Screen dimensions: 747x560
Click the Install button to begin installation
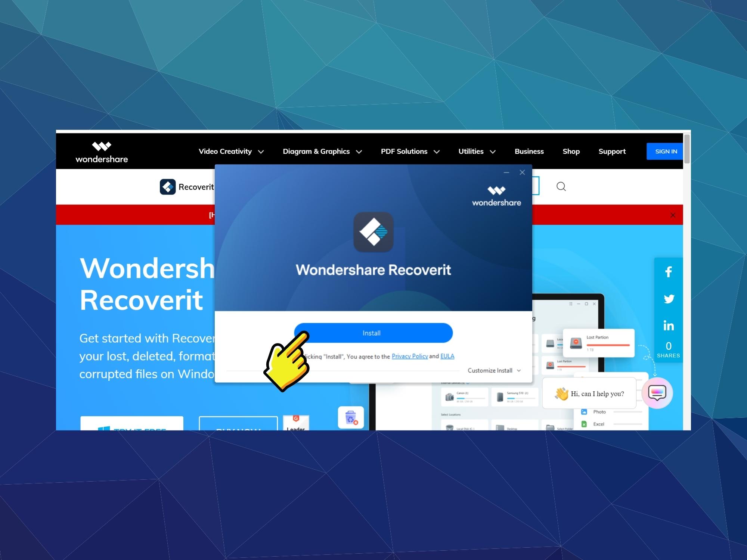(x=372, y=332)
